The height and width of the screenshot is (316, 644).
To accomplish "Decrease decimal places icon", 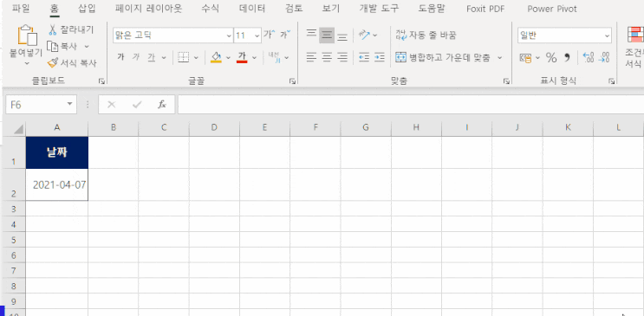I will (x=604, y=57).
